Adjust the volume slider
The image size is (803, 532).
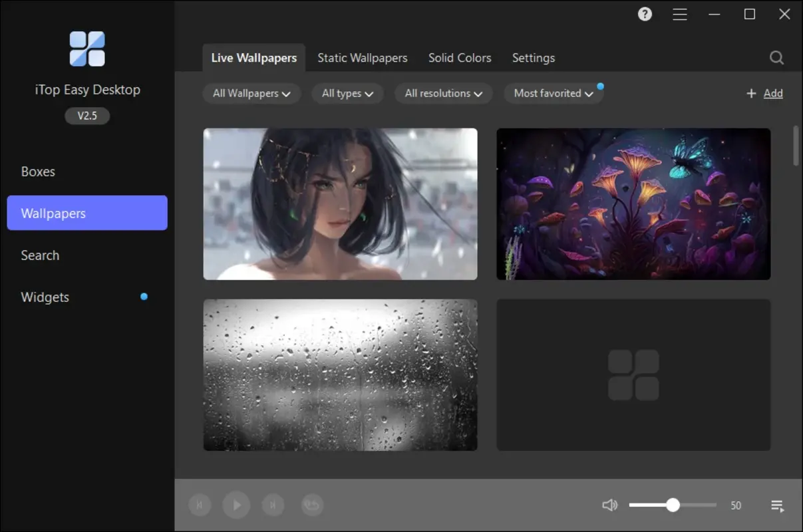[x=673, y=505]
